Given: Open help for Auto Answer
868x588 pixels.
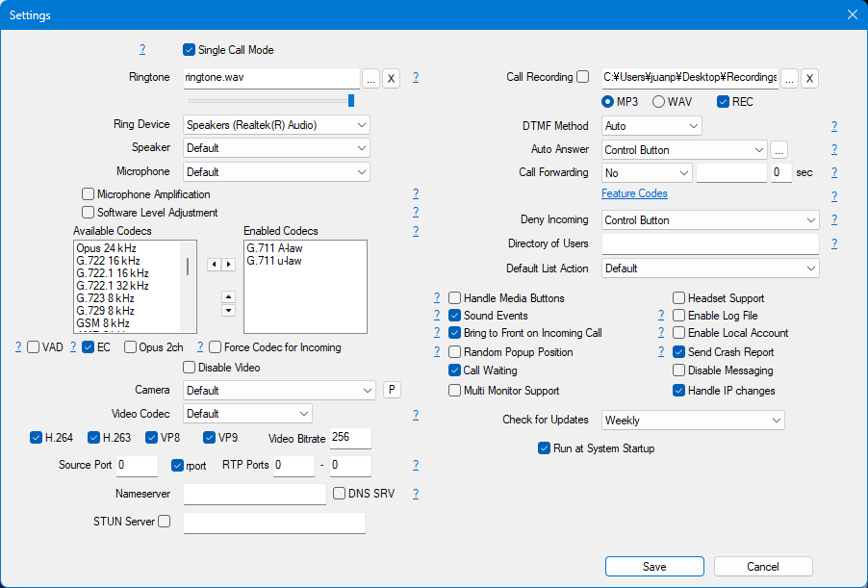Looking at the screenshot, I should pyautogui.click(x=834, y=149).
